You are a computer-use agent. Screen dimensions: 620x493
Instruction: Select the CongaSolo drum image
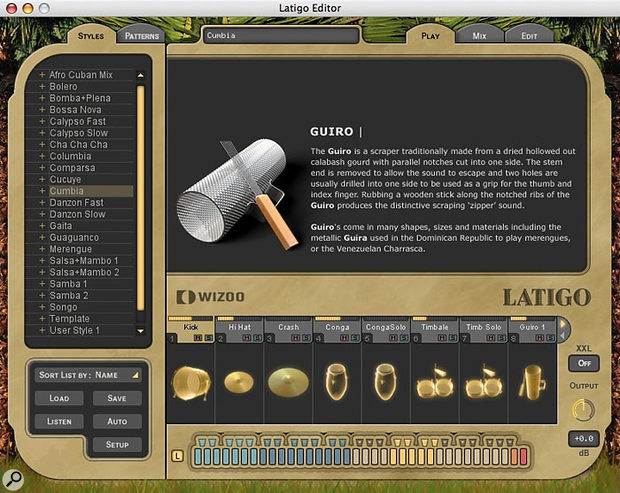point(385,382)
